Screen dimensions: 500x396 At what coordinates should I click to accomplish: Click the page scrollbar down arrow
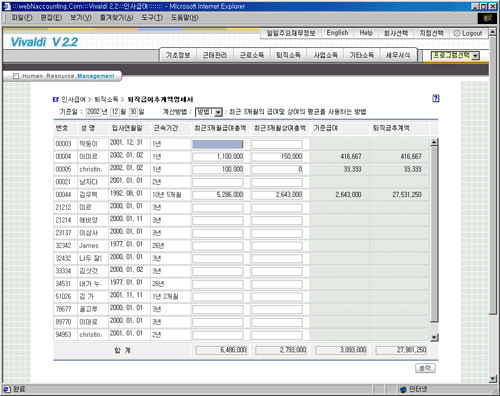[493, 379]
